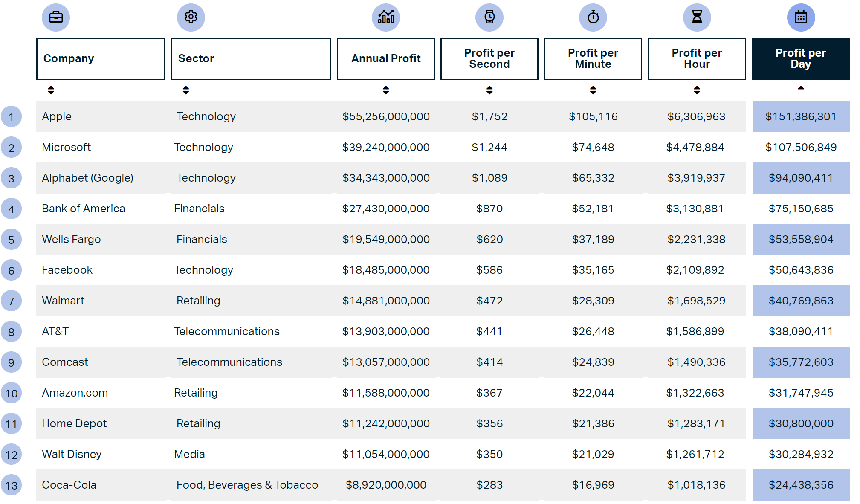860x504 pixels.
Task: Open sort control under Profit per Second
Action: tap(489, 90)
